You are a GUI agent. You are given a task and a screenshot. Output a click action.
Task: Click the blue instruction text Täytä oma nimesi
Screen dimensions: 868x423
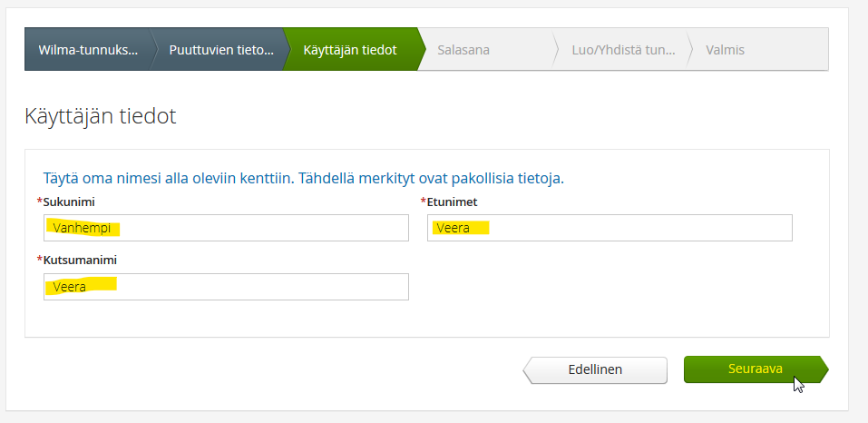pos(303,179)
